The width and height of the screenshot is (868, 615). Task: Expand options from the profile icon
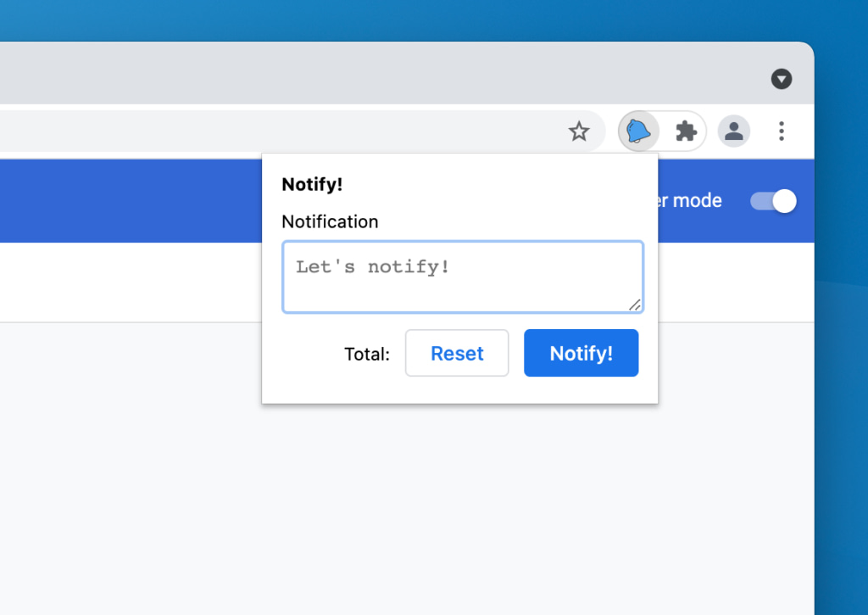point(733,131)
